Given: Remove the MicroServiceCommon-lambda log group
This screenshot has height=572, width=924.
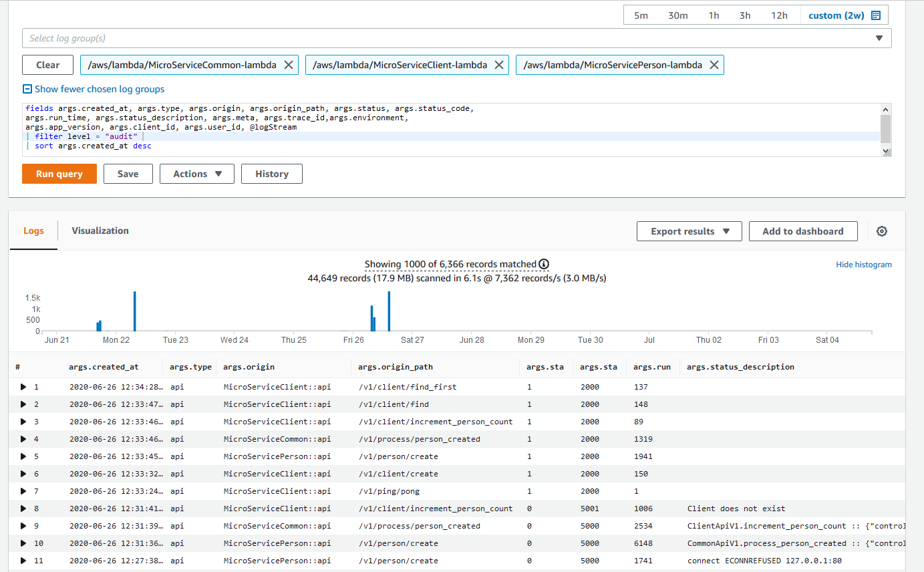Looking at the screenshot, I should tap(289, 65).
